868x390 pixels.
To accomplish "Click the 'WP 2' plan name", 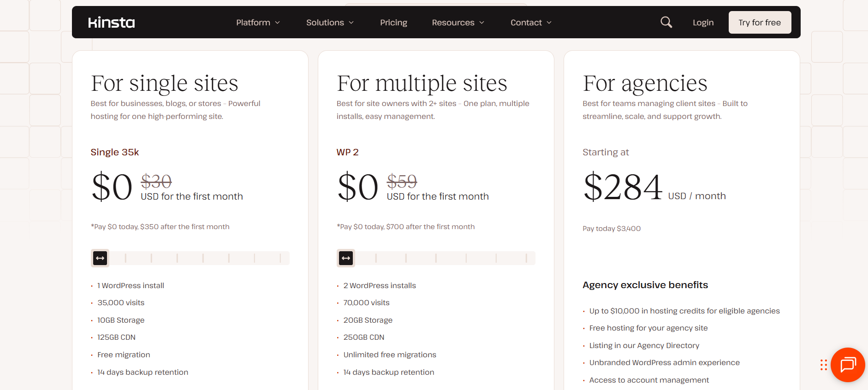I will click(347, 152).
